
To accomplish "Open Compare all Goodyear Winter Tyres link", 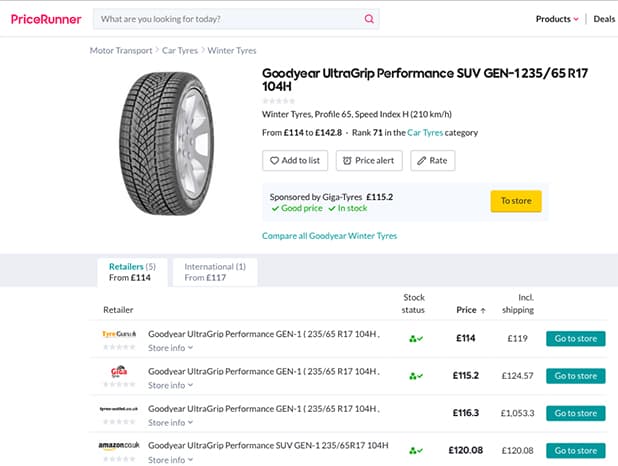I will [x=329, y=236].
